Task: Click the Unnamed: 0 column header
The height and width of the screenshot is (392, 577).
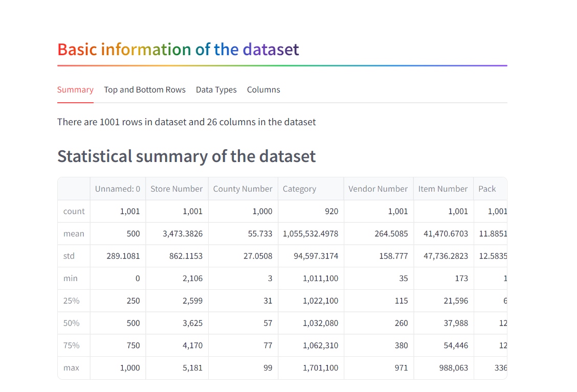Action: (118, 189)
